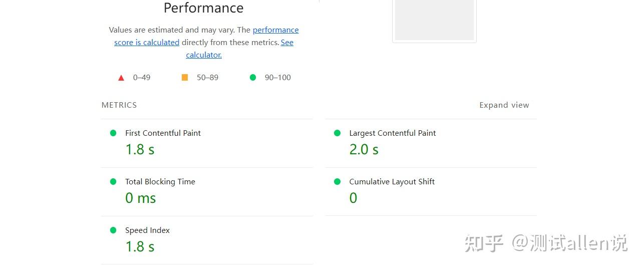Expand the Largest Contentful Paint metric row
644x269 pixels.
coord(392,133)
